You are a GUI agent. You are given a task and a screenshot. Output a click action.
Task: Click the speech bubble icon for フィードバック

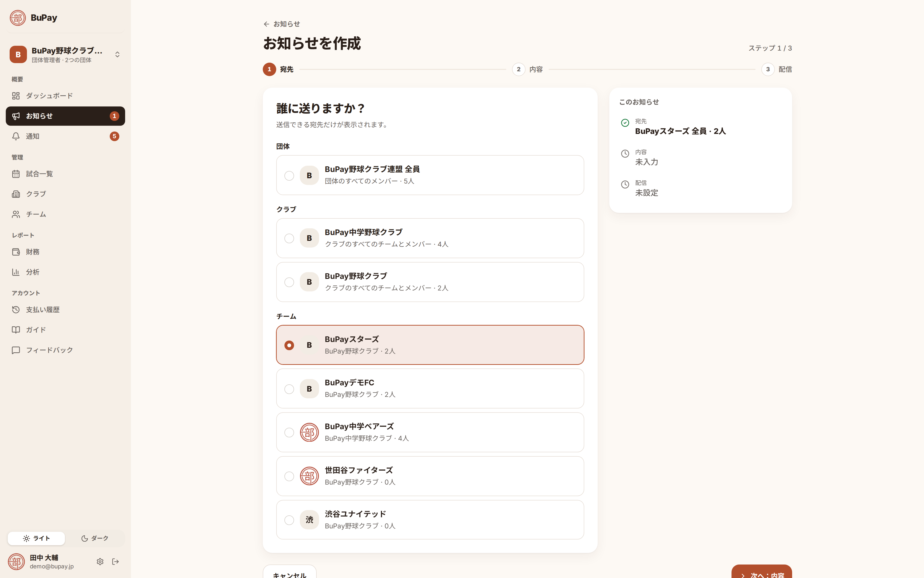coord(16,350)
